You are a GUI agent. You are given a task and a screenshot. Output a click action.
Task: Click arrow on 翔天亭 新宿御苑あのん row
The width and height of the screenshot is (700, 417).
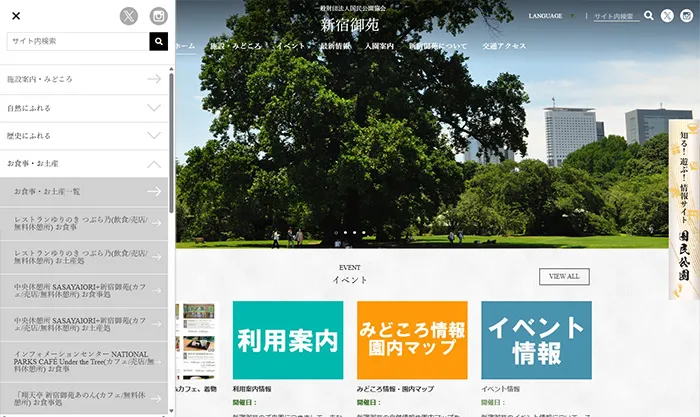(156, 398)
